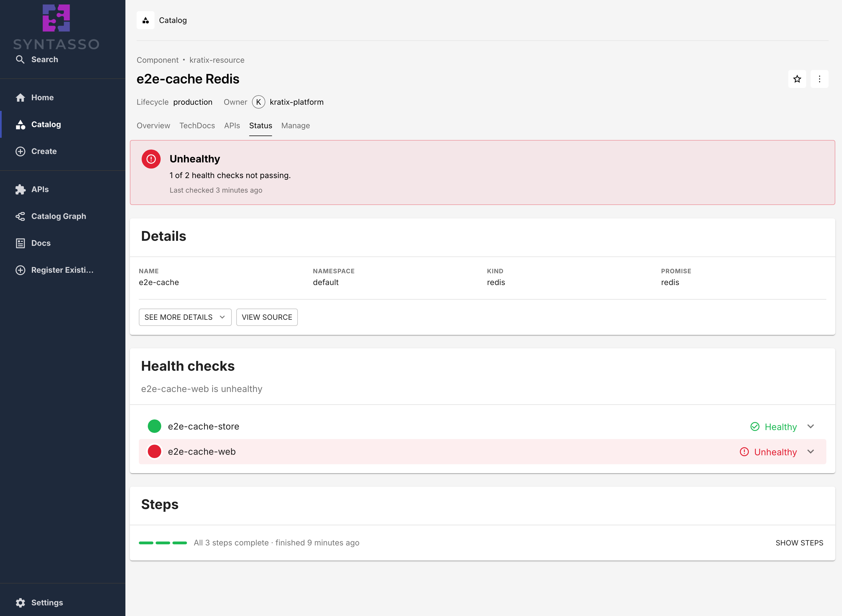
Task: Click the Catalog header title
Action: (173, 20)
